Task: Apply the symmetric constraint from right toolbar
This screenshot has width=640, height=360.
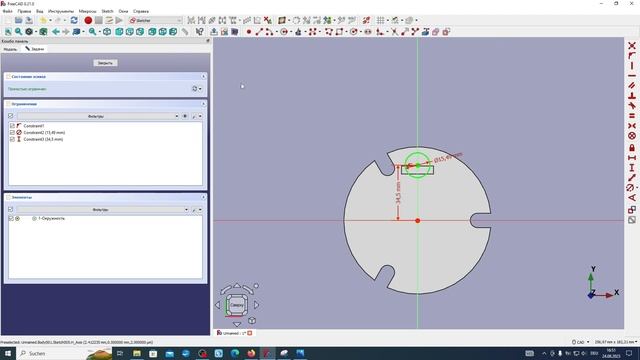Action: [632, 126]
